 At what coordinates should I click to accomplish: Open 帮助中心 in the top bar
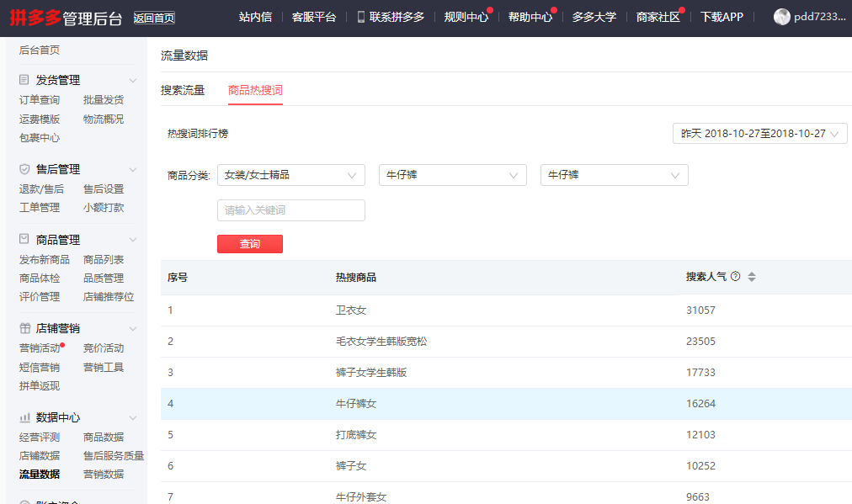pos(530,17)
